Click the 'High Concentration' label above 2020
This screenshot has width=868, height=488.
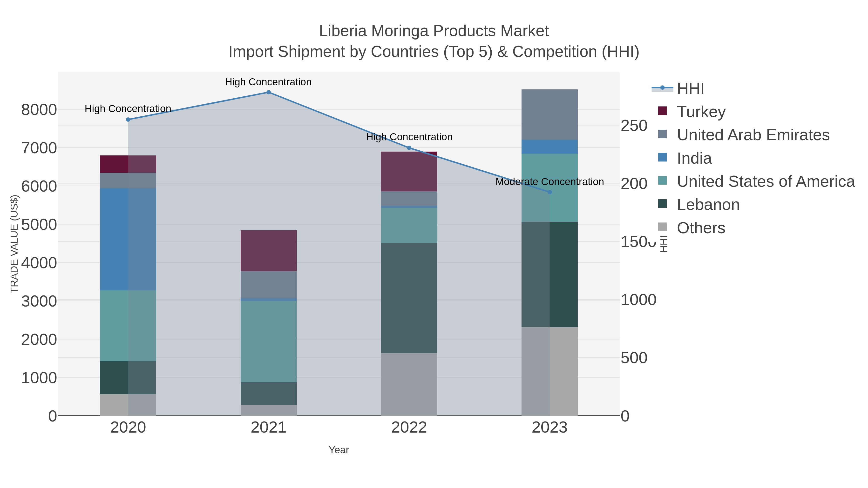pos(128,109)
